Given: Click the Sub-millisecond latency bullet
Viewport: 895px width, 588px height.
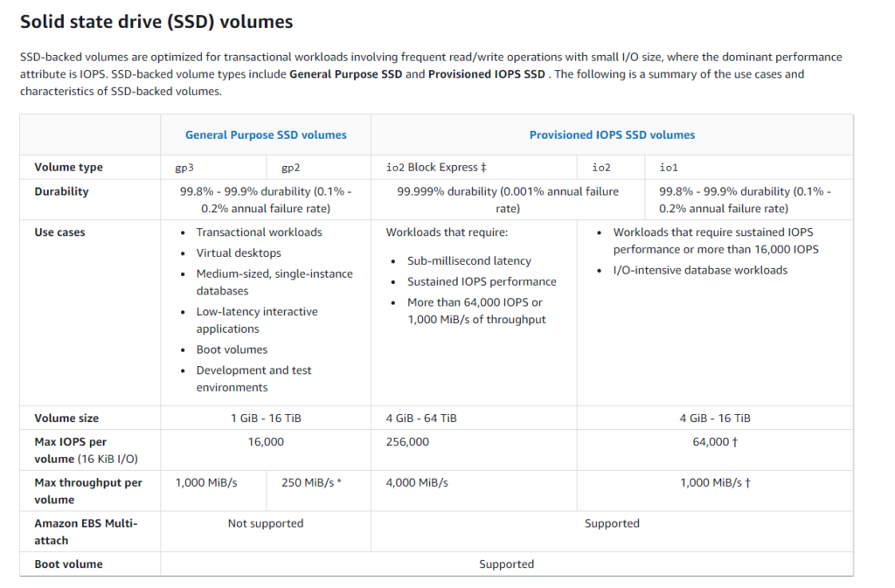Looking at the screenshot, I should click(x=468, y=260).
